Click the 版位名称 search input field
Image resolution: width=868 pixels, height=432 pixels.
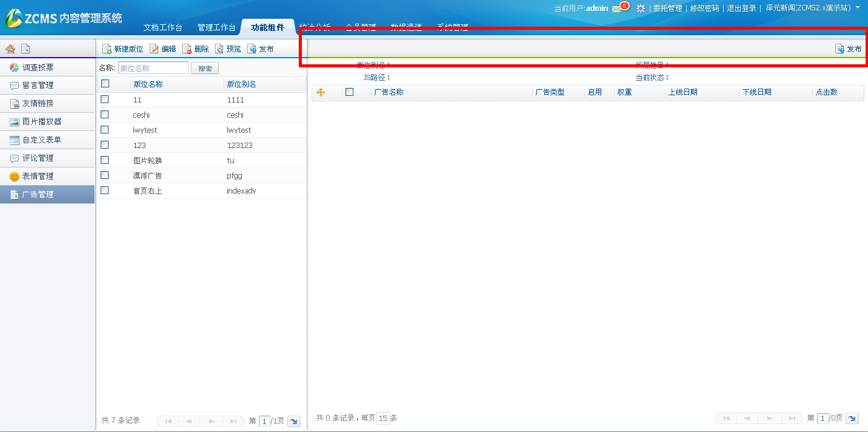pos(153,68)
